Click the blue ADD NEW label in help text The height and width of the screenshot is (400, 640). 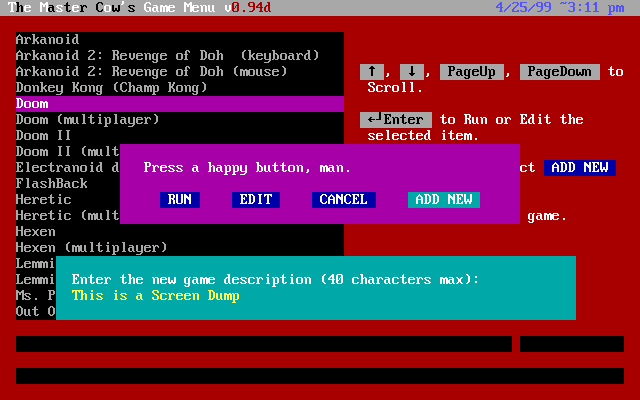tap(580, 168)
